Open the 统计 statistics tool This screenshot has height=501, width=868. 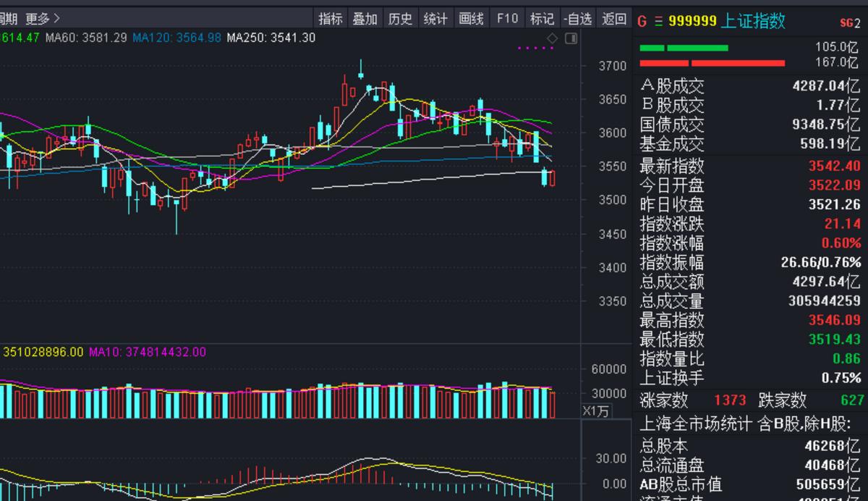(435, 19)
